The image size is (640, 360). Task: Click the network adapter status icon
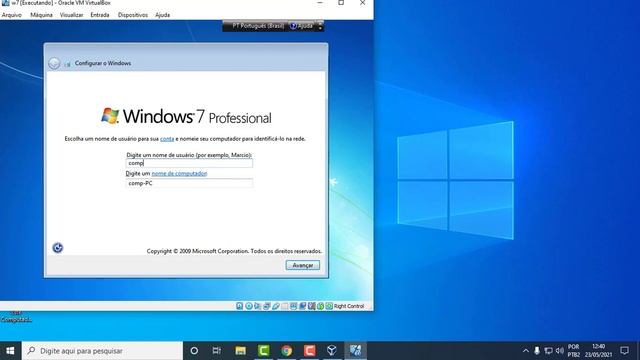267,306
